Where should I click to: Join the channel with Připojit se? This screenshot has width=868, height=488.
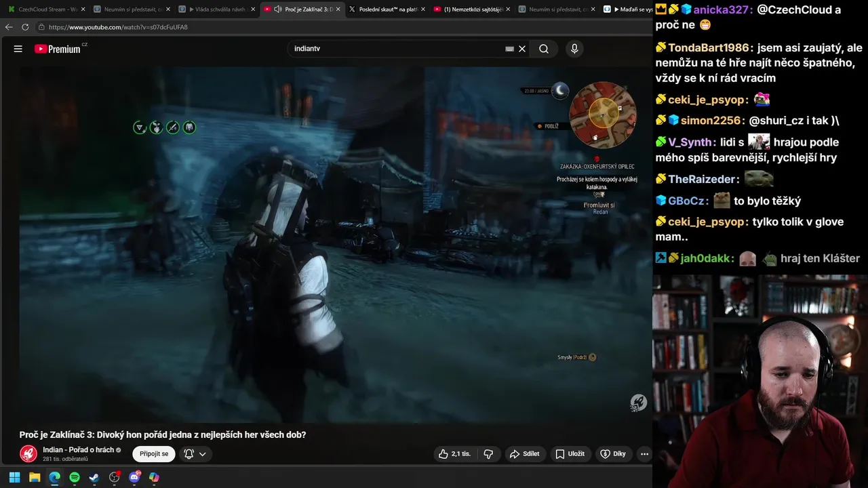point(154,453)
